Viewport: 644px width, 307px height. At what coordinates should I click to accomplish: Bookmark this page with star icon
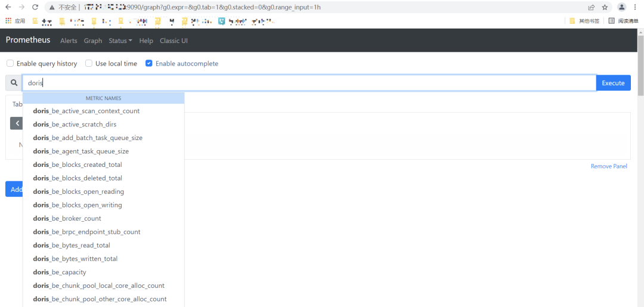pos(605,7)
